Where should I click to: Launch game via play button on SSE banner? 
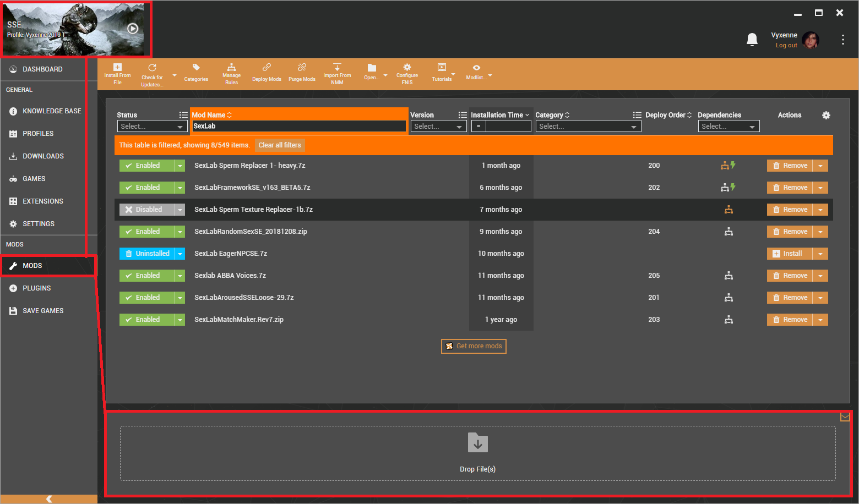[x=133, y=29]
